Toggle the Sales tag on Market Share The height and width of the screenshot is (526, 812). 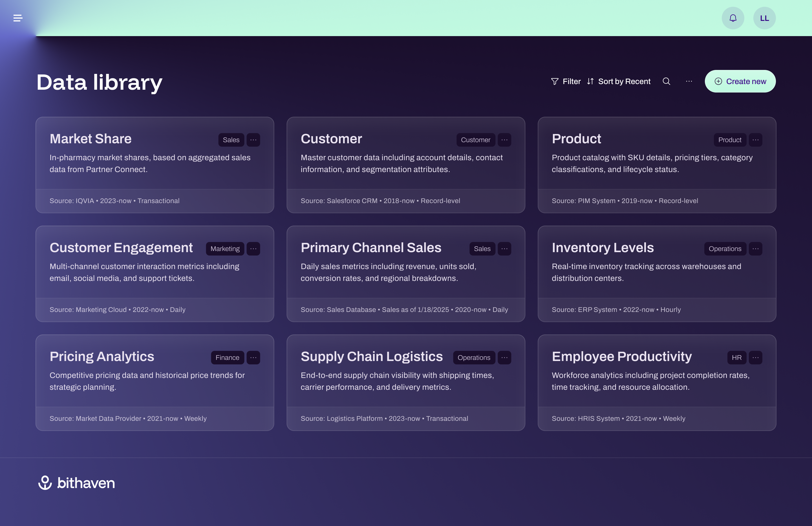231,140
